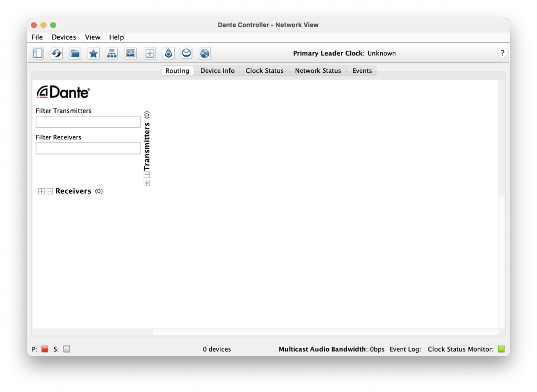Focus the Filter Transmitters input field
This screenshot has width=537, height=392.
[88, 122]
